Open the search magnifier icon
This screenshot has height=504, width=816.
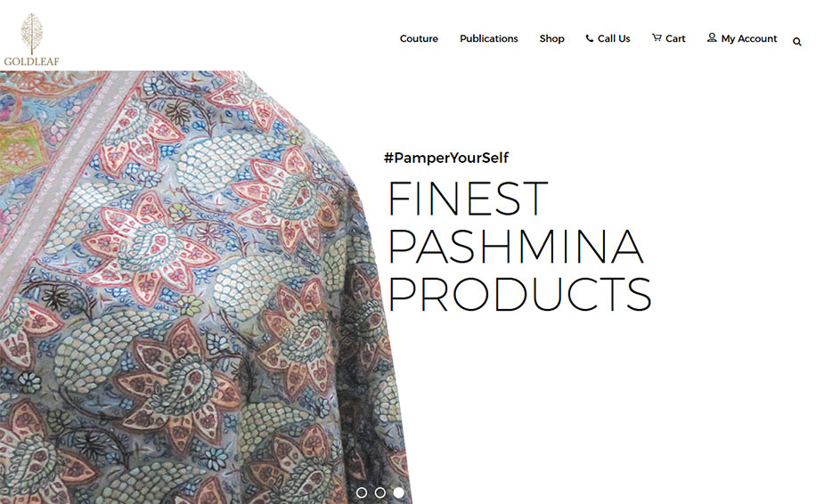(x=796, y=42)
